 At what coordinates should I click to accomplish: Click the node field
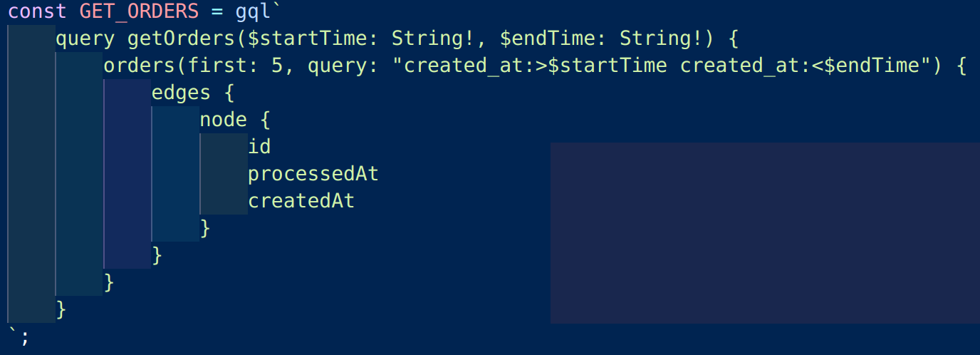pos(223,120)
